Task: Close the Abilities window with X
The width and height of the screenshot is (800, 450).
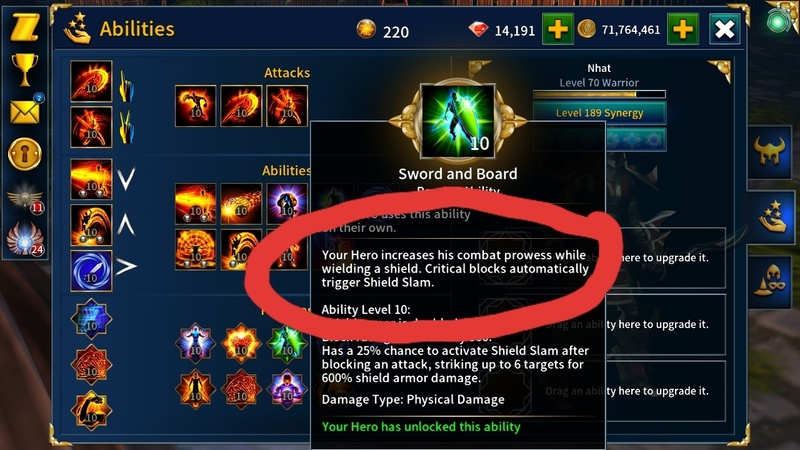Action: click(724, 30)
